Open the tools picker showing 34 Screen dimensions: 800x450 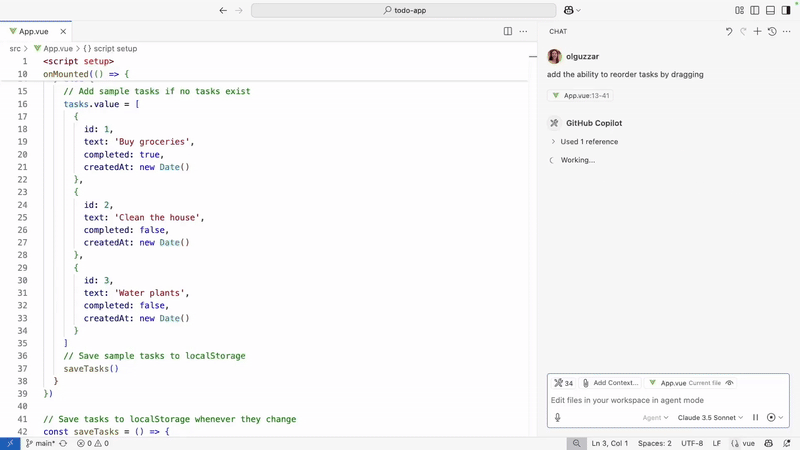pyautogui.click(x=563, y=383)
